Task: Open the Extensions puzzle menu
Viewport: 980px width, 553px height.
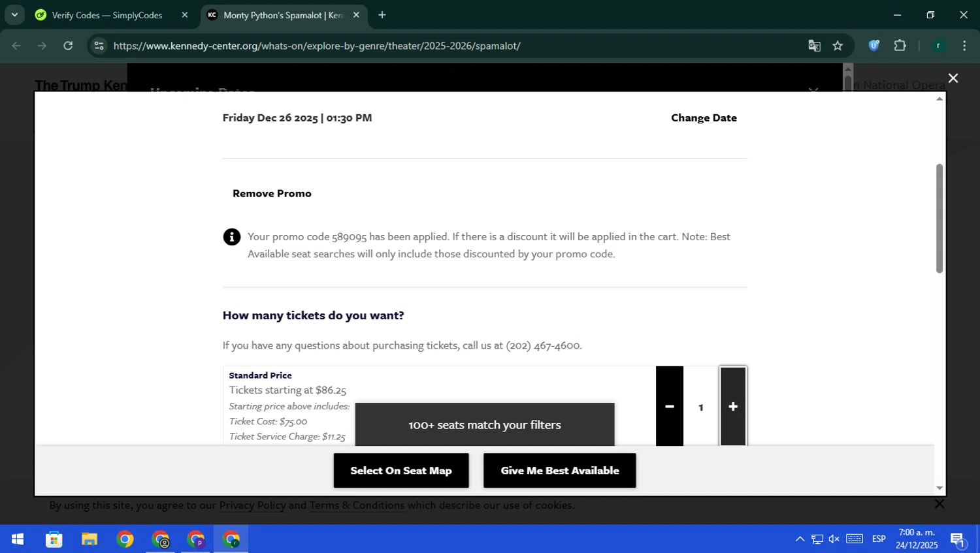Action: coord(900,46)
